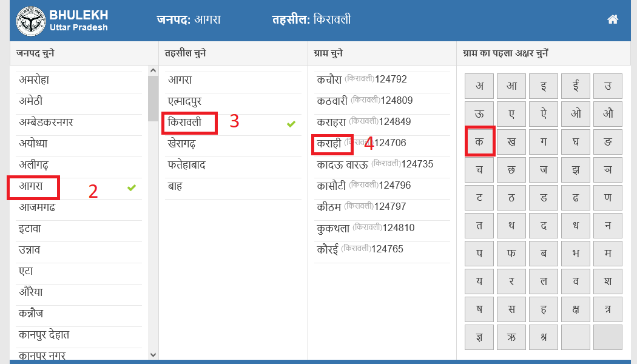Filter villages by letter उ
This screenshot has width=637, height=364.
click(x=608, y=86)
